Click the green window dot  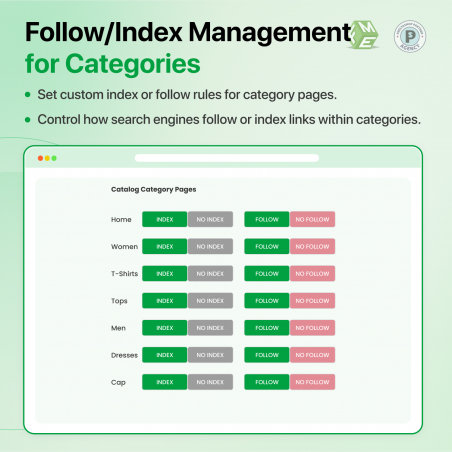tap(54, 158)
